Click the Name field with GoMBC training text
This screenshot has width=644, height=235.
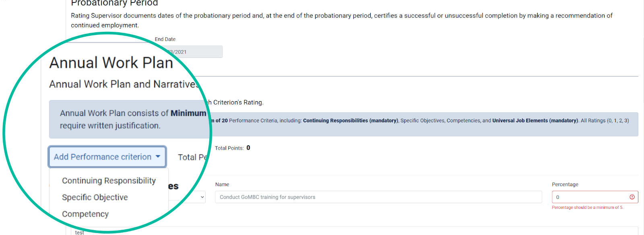378,197
